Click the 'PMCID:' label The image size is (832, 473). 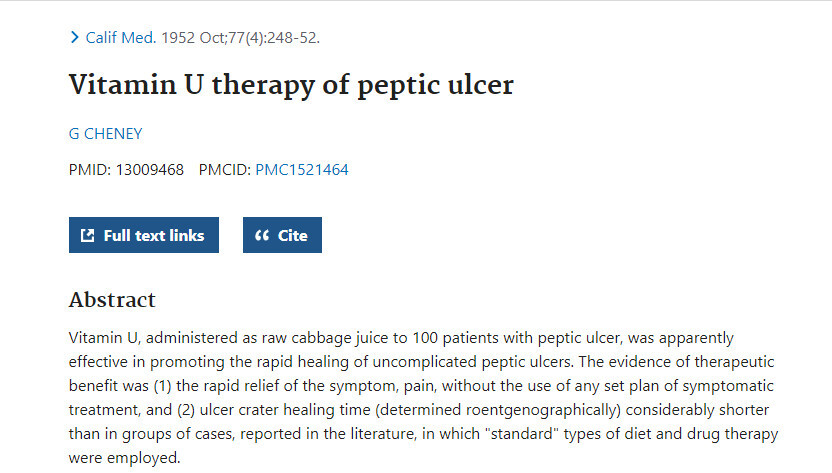224,170
